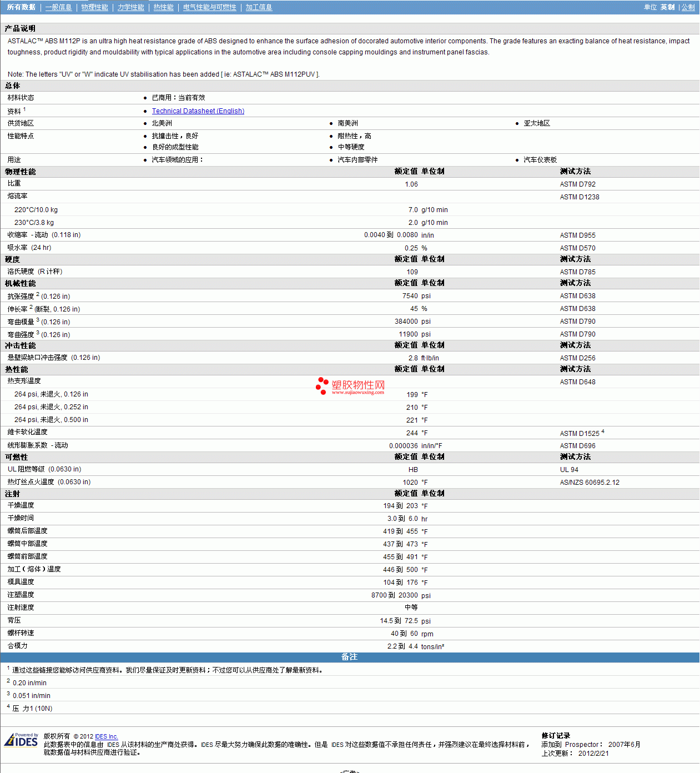
Task: Click the 合模力 row label
Action: (18, 646)
